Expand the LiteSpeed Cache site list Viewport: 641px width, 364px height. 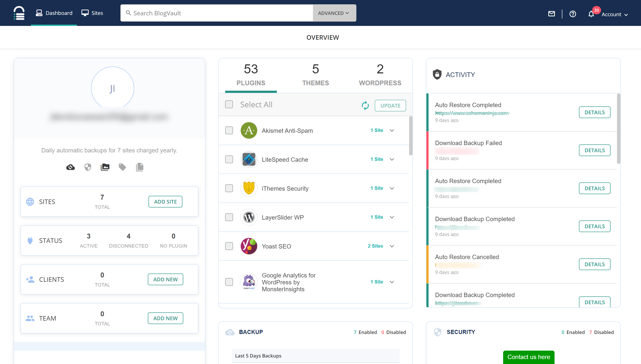coord(392,160)
